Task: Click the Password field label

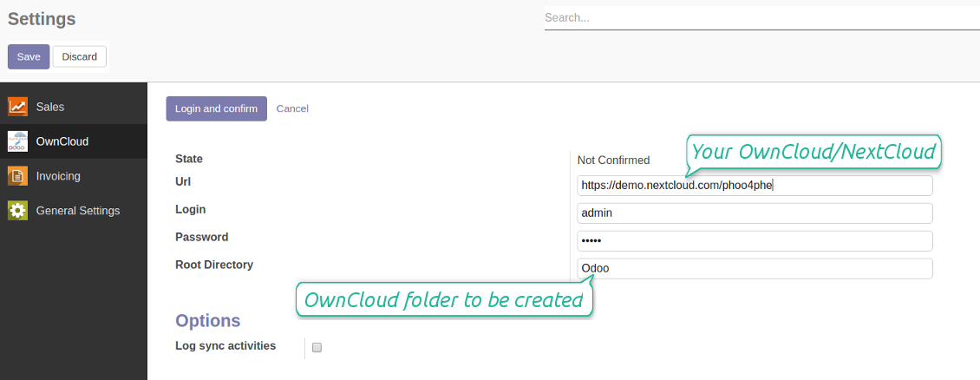Action: 202,237
